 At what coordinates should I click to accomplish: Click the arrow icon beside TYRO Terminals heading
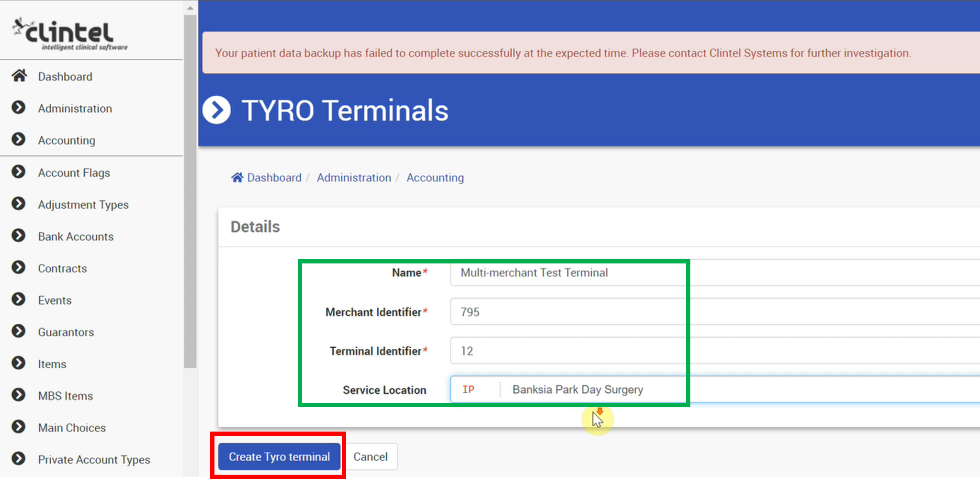(217, 110)
